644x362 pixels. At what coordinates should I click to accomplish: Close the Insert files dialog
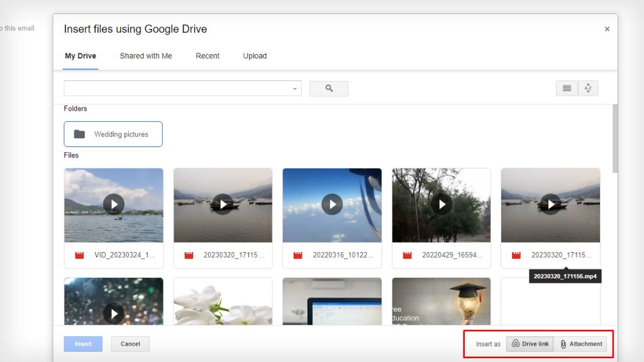[607, 28]
